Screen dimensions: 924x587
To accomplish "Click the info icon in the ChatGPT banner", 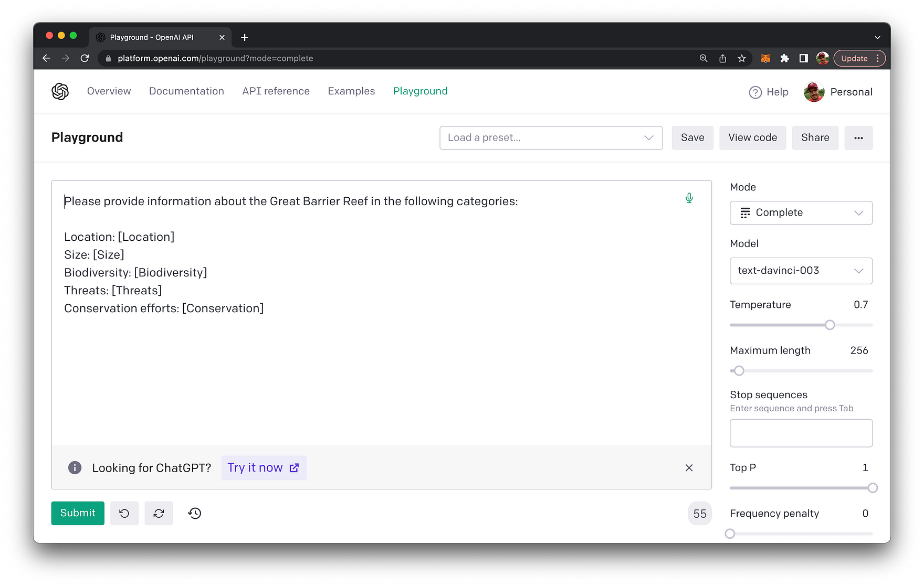I will click(75, 468).
